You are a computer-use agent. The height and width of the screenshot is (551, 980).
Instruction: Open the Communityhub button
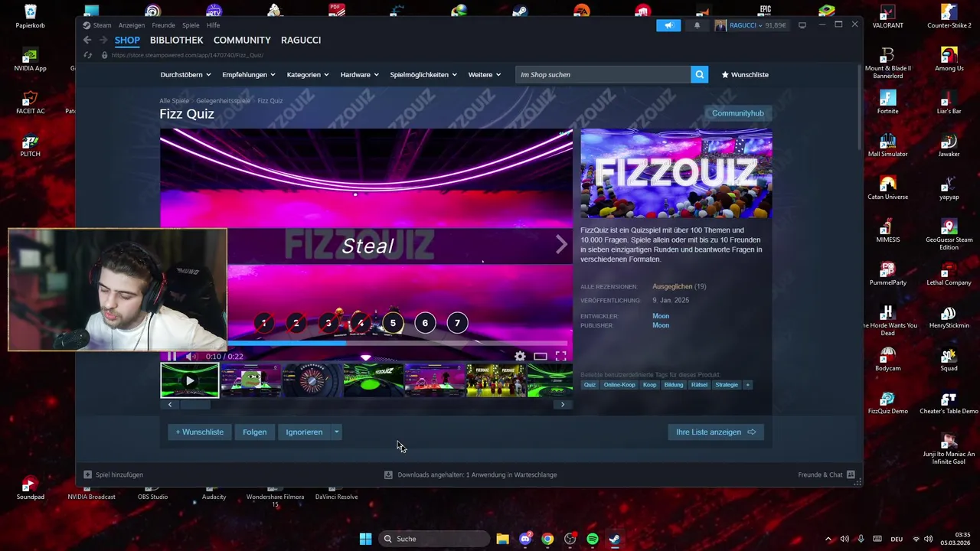[x=738, y=113]
